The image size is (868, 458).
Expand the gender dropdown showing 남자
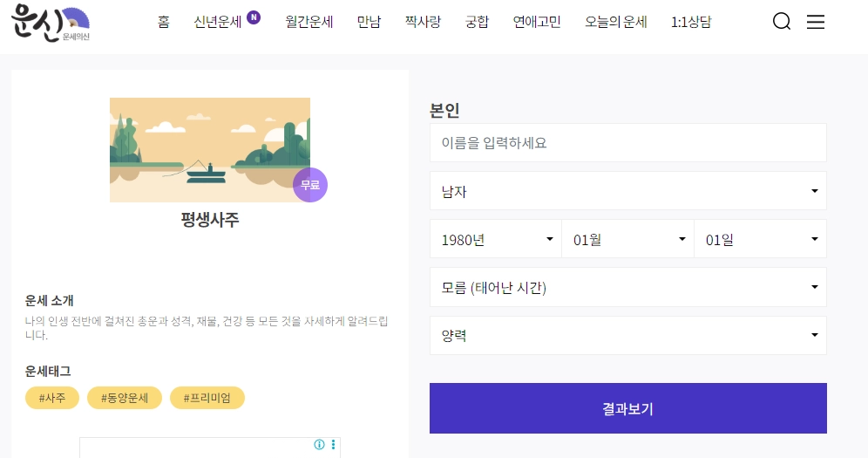pos(627,191)
